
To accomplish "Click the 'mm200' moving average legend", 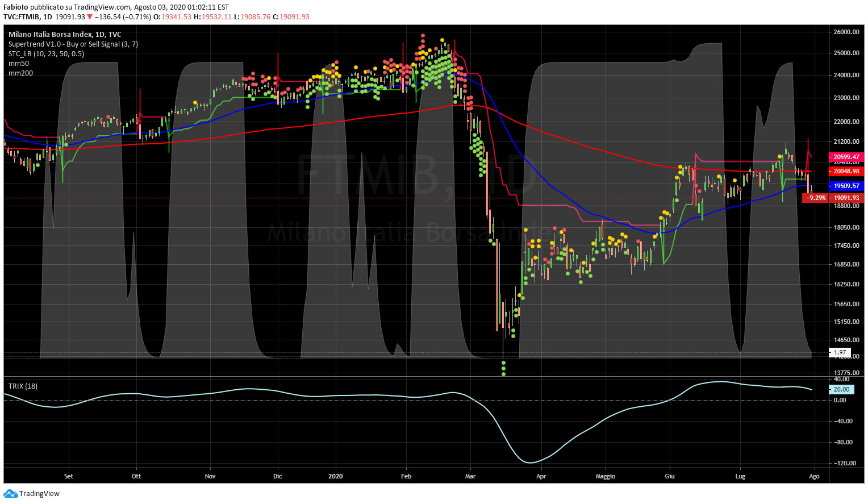I will [x=20, y=73].
